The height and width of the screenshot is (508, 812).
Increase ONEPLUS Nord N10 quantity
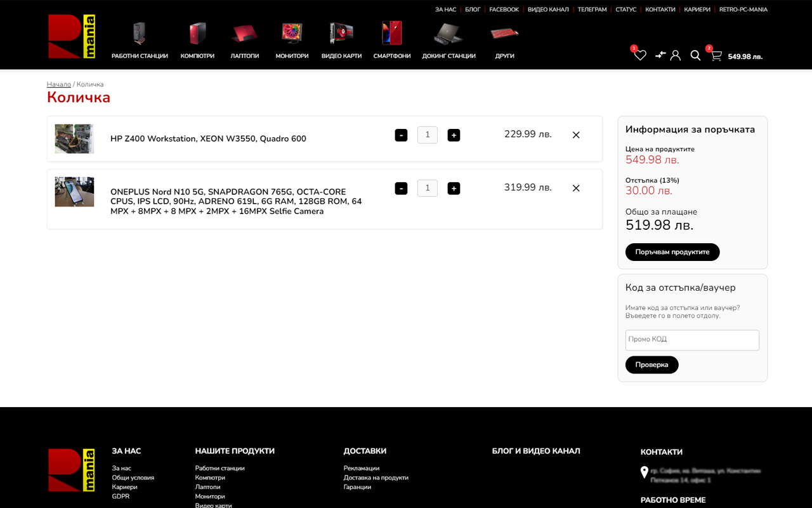454,189
